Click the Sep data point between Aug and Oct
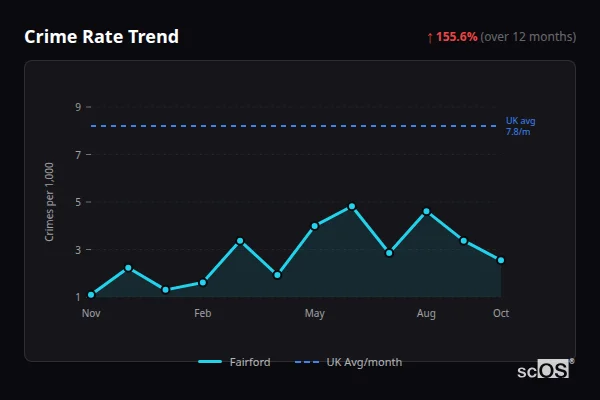Image resolution: width=600 pixels, height=400 pixels. [463, 241]
